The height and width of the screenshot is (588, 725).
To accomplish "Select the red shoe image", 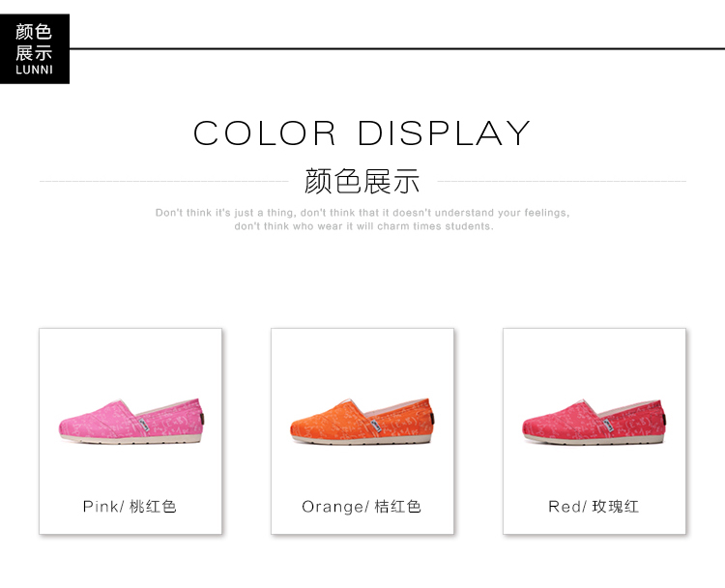I will 594,422.
